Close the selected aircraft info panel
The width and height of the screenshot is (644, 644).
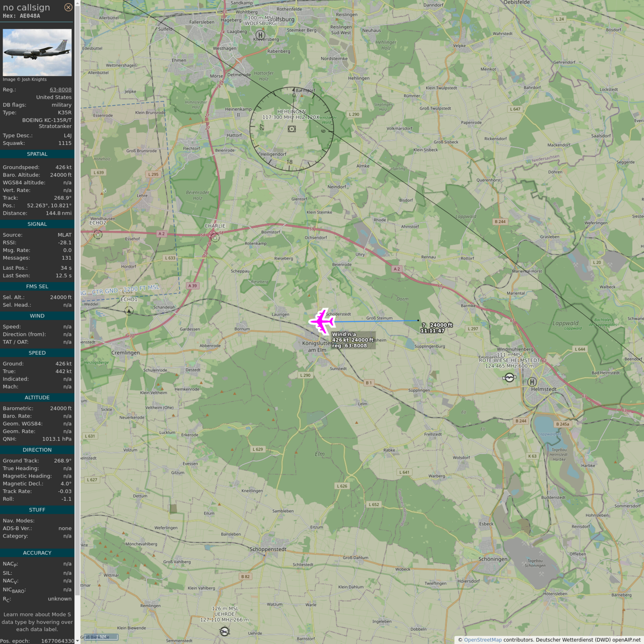tap(68, 7)
